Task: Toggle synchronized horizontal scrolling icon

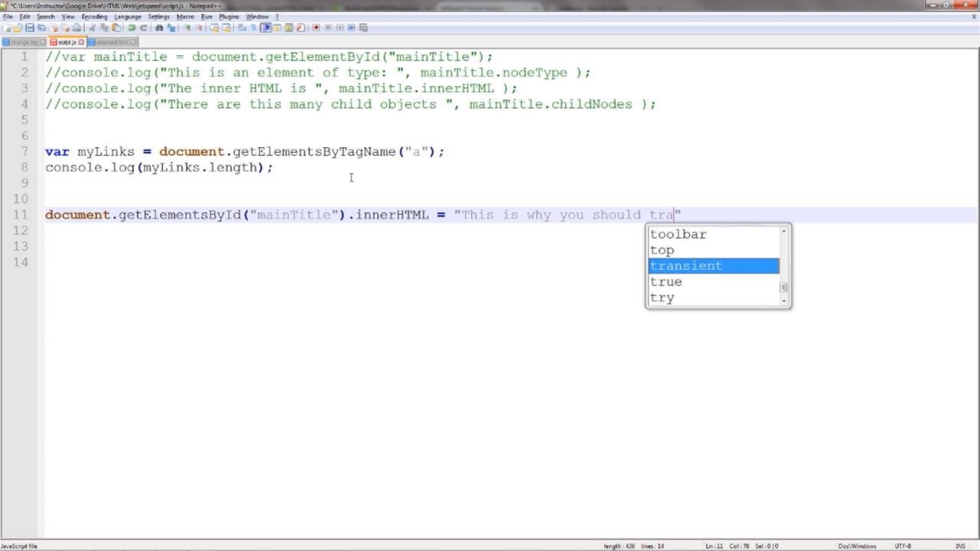Action: pyautogui.click(x=227, y=28)
